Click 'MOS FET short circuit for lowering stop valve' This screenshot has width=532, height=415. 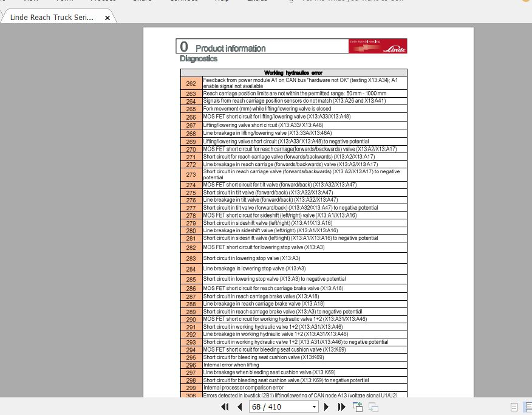coord(264,247)
